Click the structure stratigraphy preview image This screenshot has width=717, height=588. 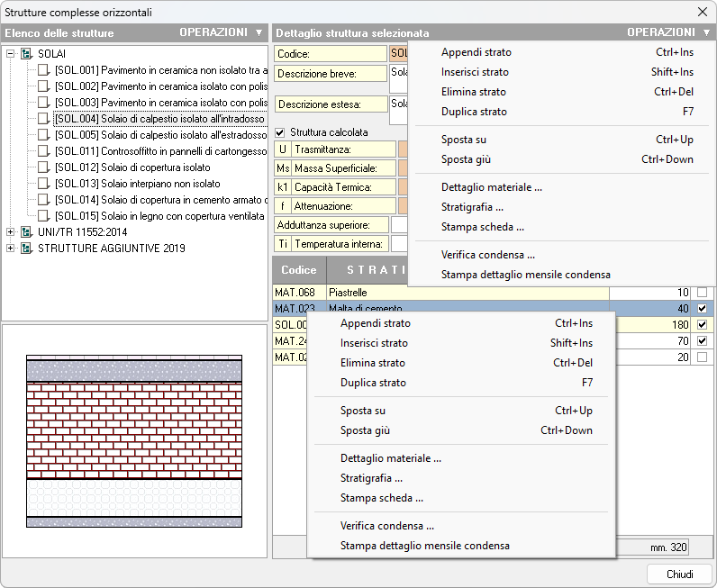coord(134,441)
